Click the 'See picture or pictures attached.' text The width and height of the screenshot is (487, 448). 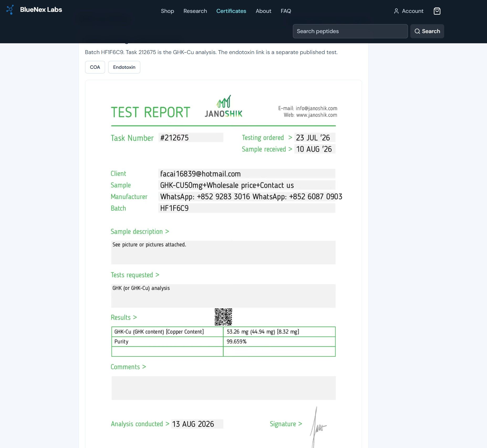click(x=149, y=245)
